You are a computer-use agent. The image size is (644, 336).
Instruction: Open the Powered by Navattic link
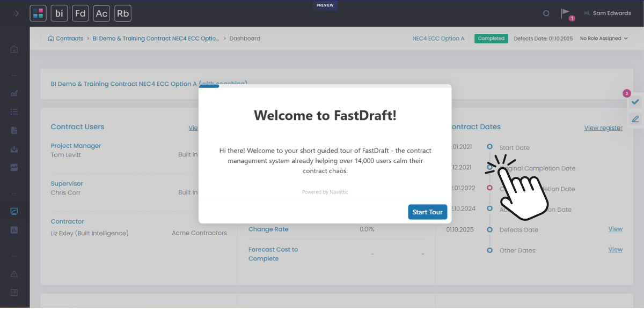tap(325, 192)
